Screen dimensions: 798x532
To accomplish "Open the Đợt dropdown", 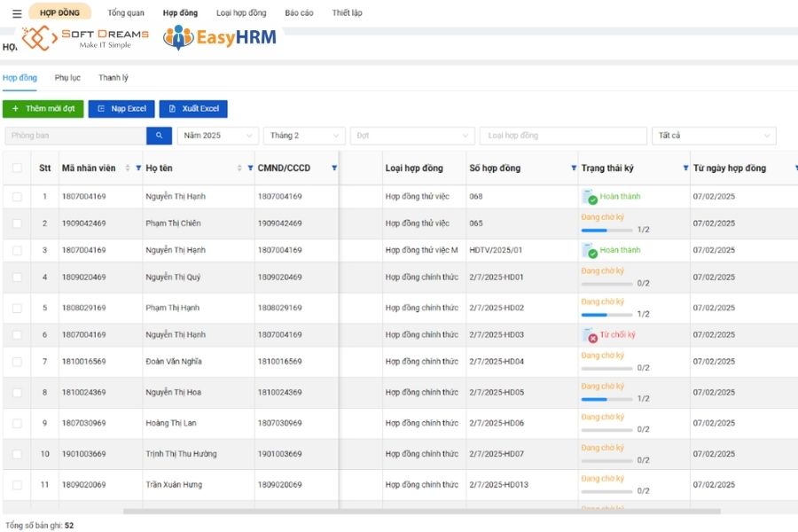I will click(412, 136).
